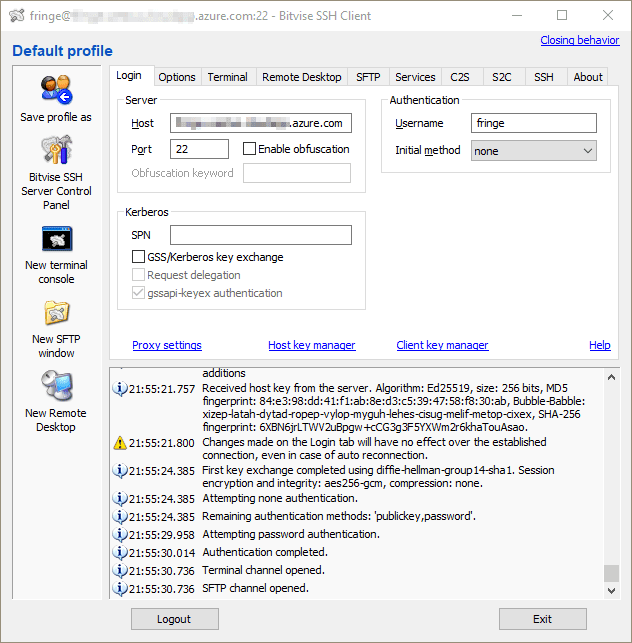Open the Initial method dropdown

(534, 150)
